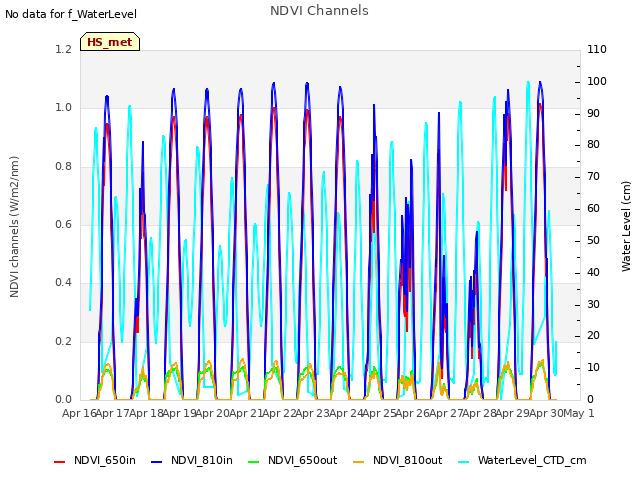Click the 0.0 left axis tick label
The height and width of the screenshot is (480, 640).
point(63,399)
